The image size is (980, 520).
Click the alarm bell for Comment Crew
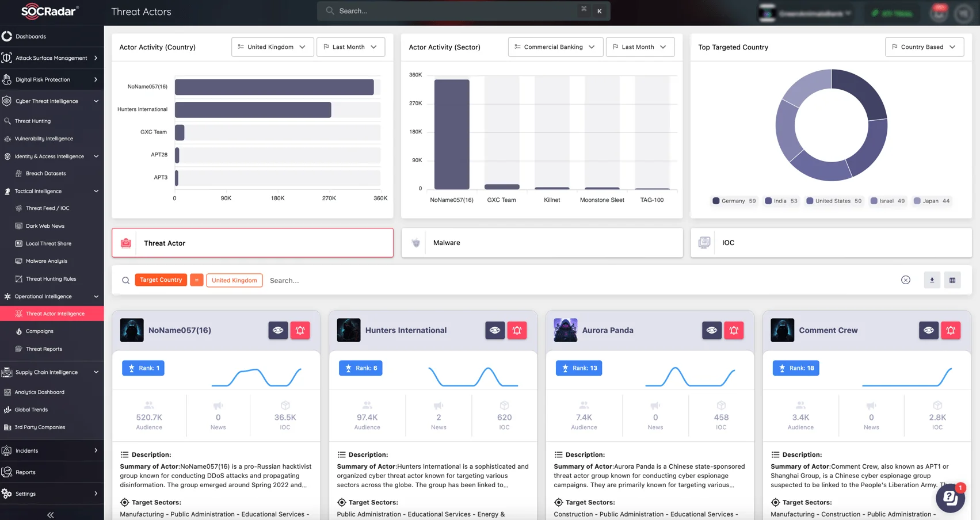pyautogui.click(x=951, y=330)
